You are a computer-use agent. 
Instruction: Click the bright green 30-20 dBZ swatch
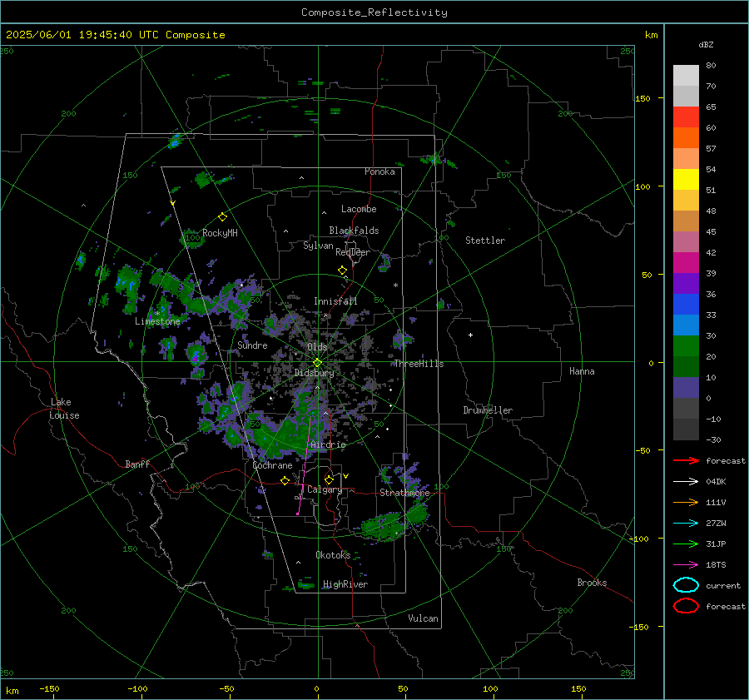686,346
